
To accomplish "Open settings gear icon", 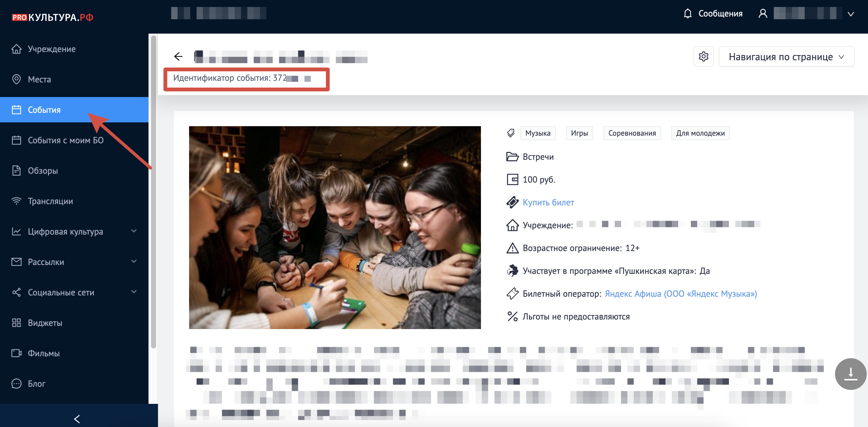I will 703,56.
